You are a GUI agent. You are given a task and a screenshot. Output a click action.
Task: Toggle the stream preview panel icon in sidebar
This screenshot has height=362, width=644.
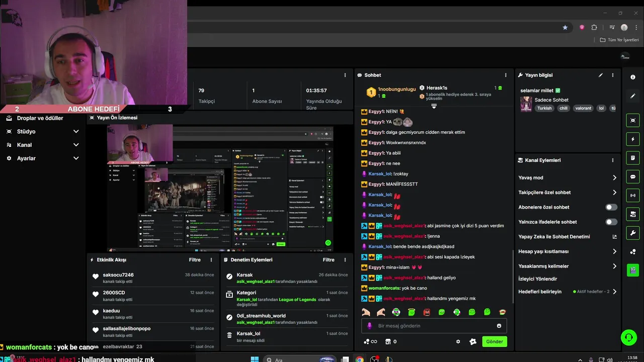633,121
